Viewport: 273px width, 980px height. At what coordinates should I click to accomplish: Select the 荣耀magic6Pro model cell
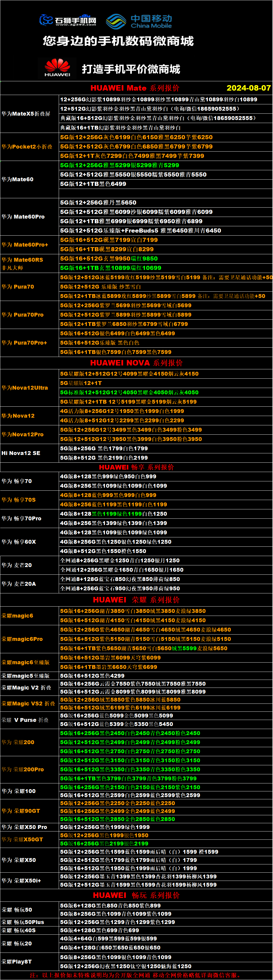[x=30, y=639]
